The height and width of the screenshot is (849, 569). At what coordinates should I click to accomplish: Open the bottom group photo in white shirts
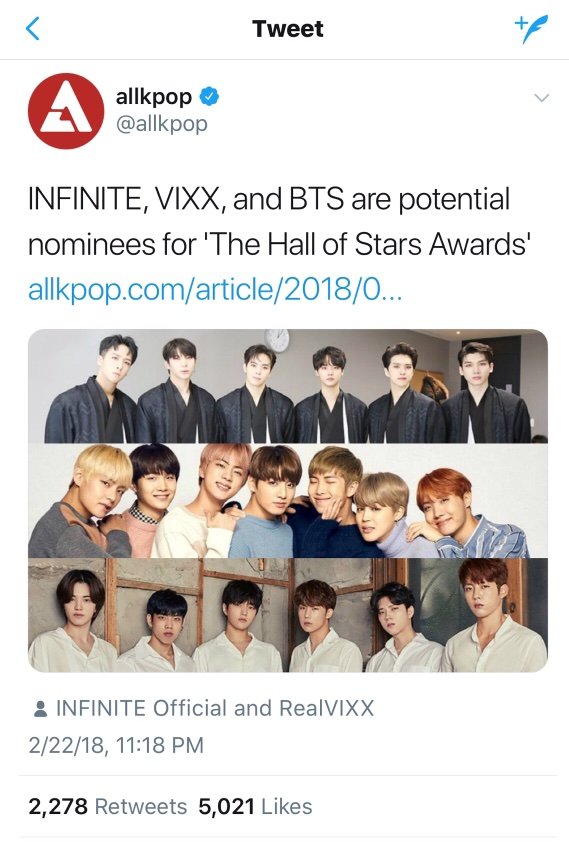[287, 615]
